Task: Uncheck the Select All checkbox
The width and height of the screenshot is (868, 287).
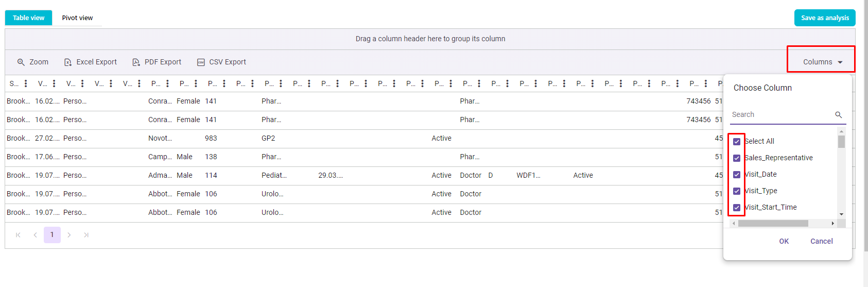Action: coord(737,142)
